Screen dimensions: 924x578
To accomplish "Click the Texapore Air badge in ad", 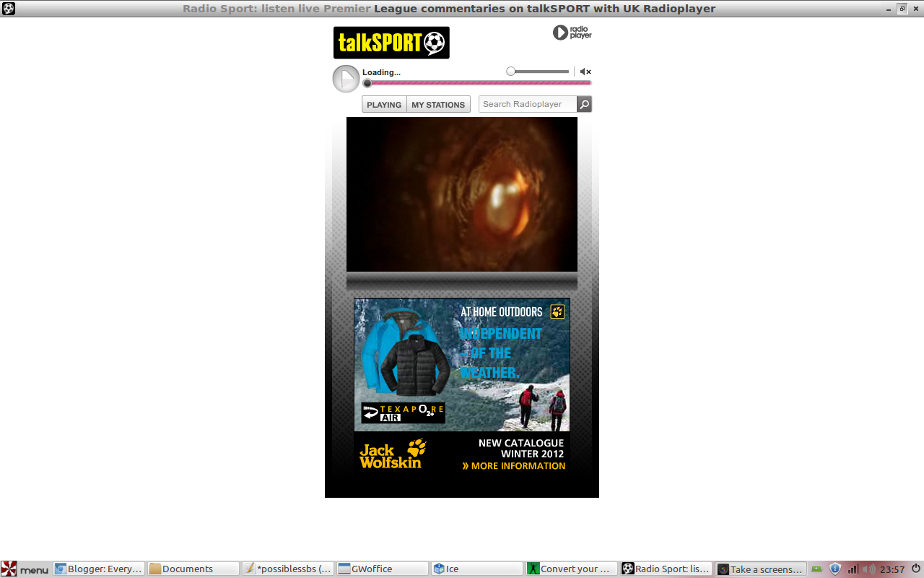I will 403,413.
